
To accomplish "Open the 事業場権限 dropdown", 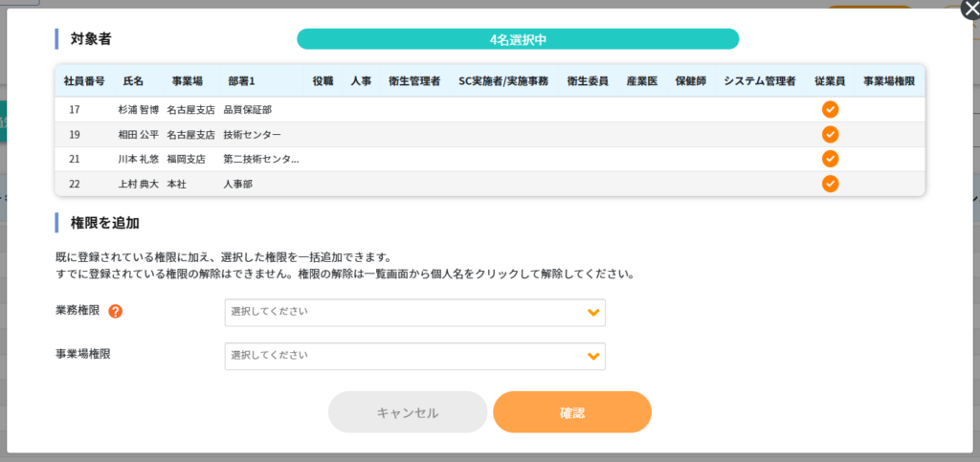I will tap(415, 356).
